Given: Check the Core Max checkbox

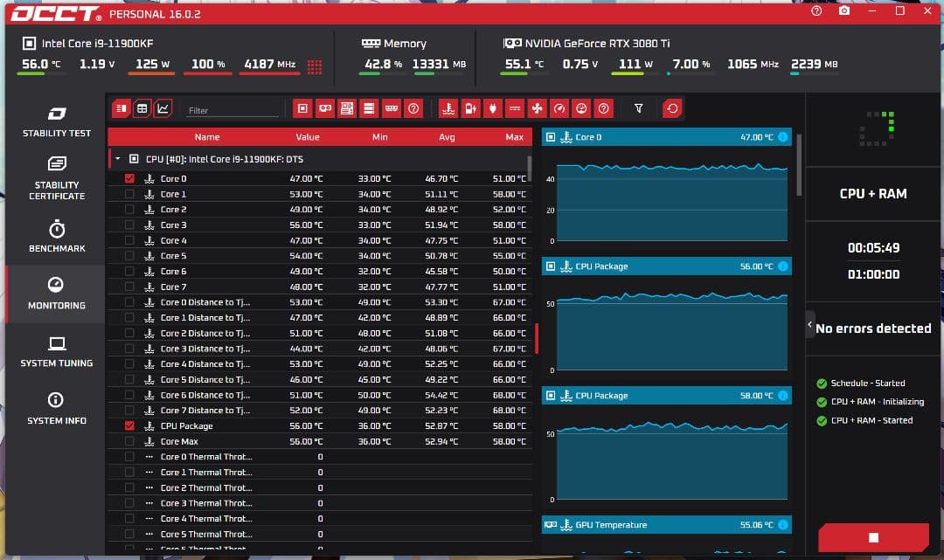Looking at the screenshot, I should tap(129, 441).
